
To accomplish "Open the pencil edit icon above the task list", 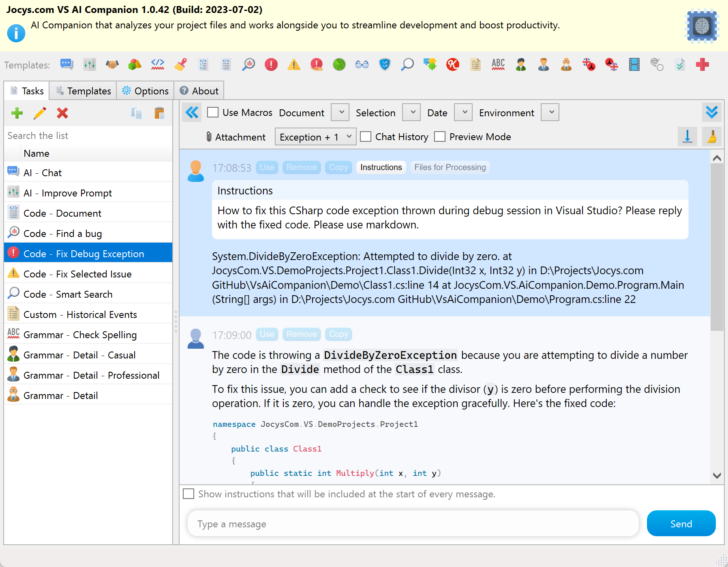I will [x=39, y=113].
